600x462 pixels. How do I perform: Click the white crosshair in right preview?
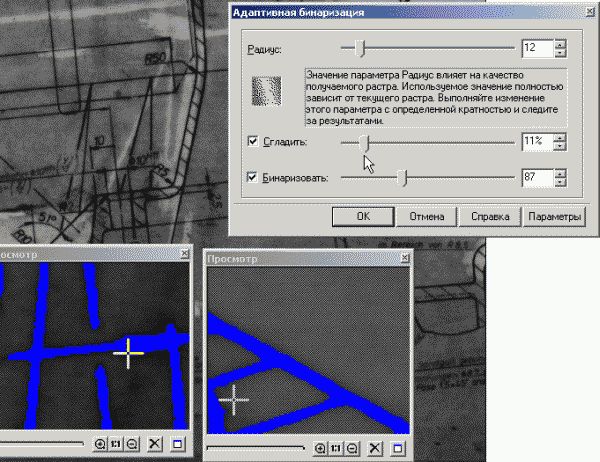pyautogui.click(x=234, y=400)
